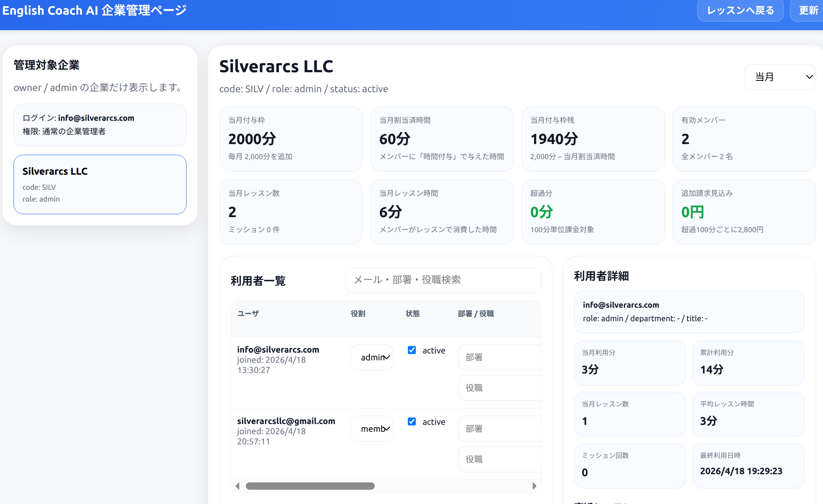Click left arrow of table horizontal scrollbar
The image size is (823, 504).
(x=238, y=486)
